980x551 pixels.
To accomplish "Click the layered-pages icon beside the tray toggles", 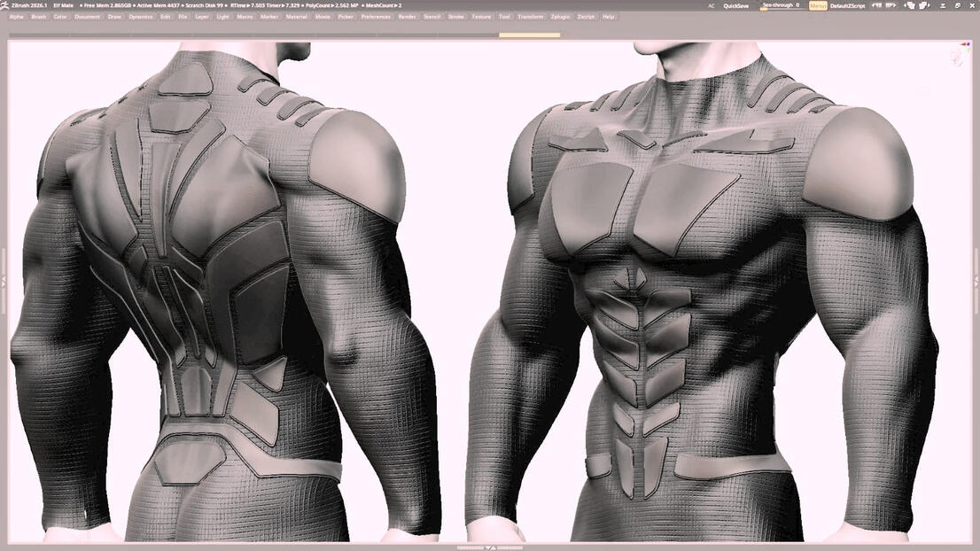I will click(960, 5).
